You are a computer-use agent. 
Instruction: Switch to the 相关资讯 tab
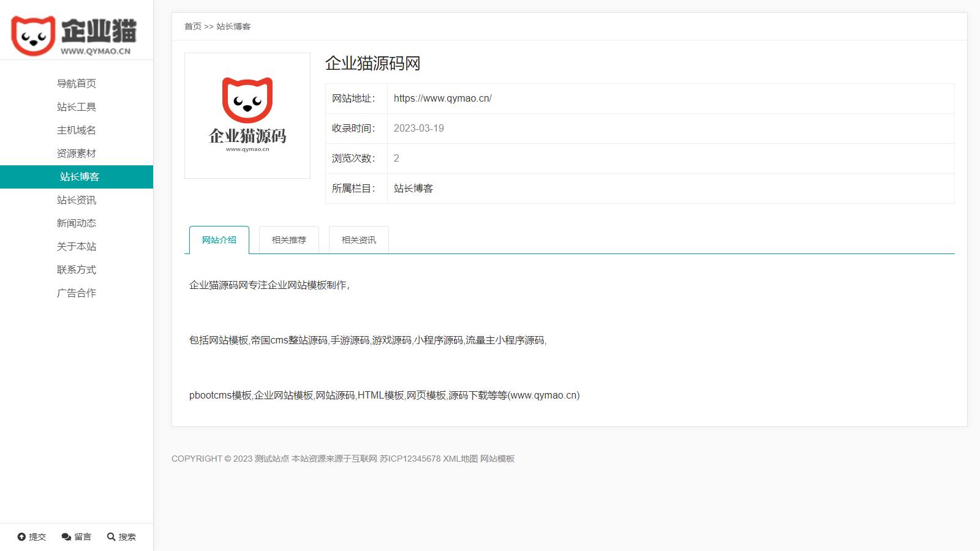click(359, 240)
